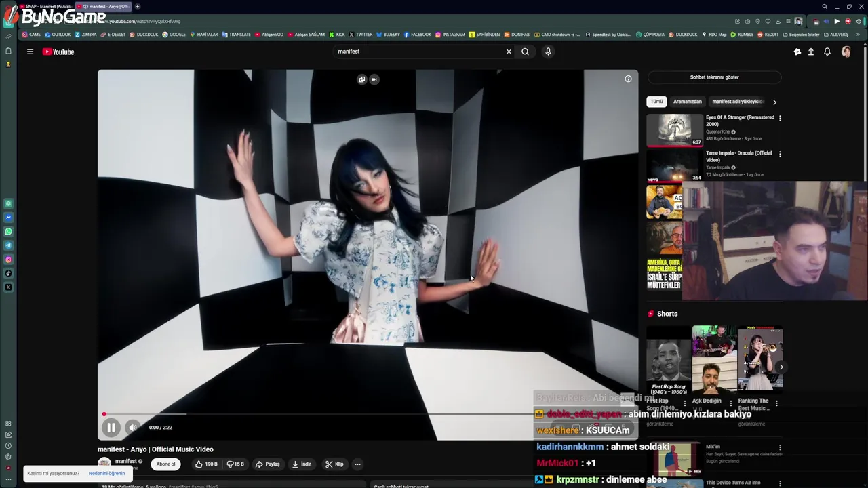The image size is (868, 488).
Task: Open browser sidebar WhatsApp icon
Action: click(8, 232)
